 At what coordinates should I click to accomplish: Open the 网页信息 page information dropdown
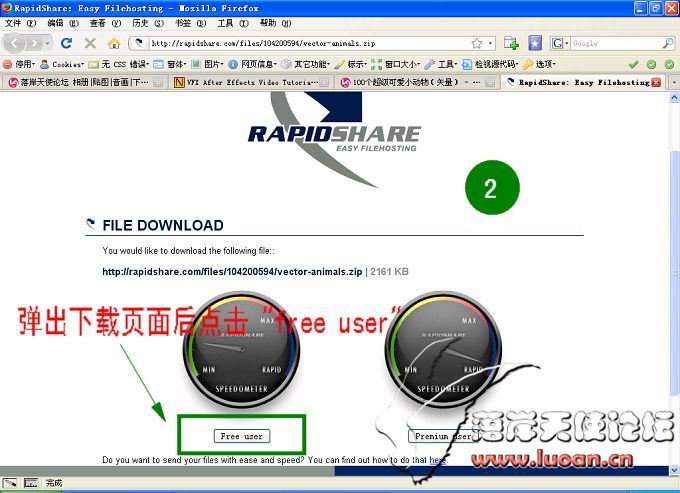click(252, 64)
